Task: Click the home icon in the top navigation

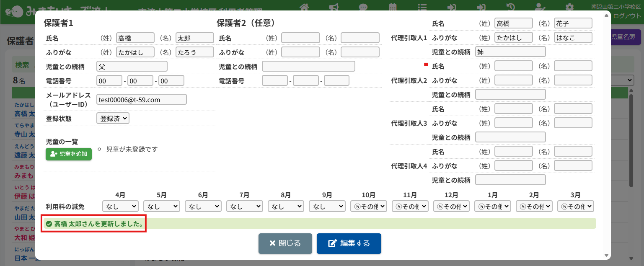Action: point(305,7)
